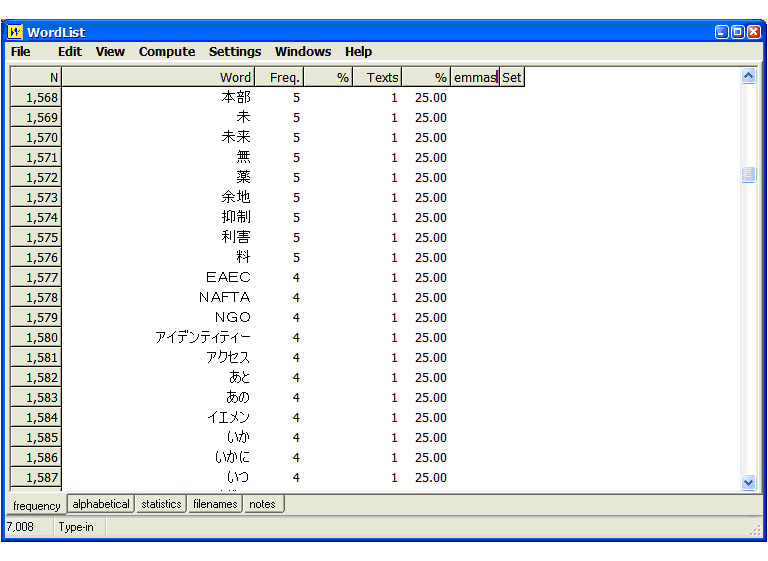Open the Windows menu

[303, 52]
